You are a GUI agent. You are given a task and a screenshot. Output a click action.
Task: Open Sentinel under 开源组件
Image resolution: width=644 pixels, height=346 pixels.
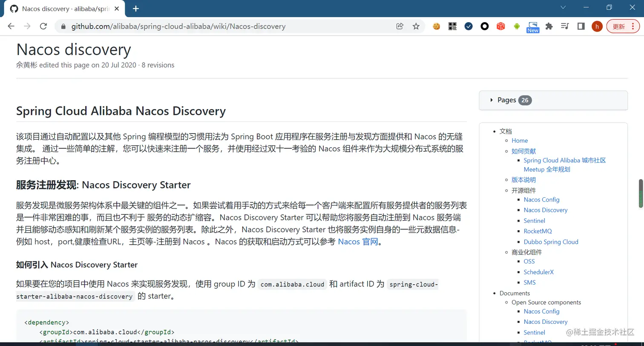(x=534, y=221)
